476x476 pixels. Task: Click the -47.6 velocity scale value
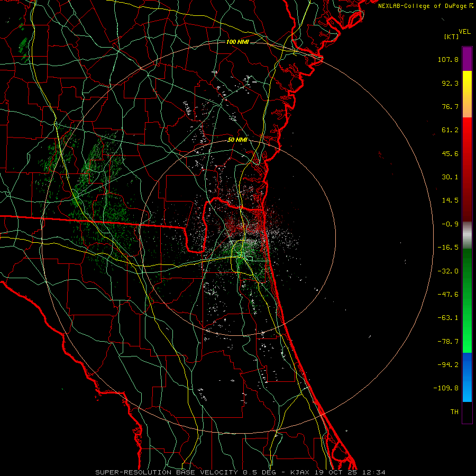point(448,295)
